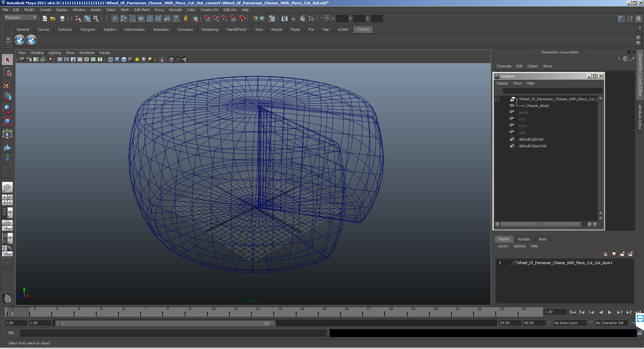Toggle lock current selection padlock icon
Screen dimensions: 644x349
(185, 18)
